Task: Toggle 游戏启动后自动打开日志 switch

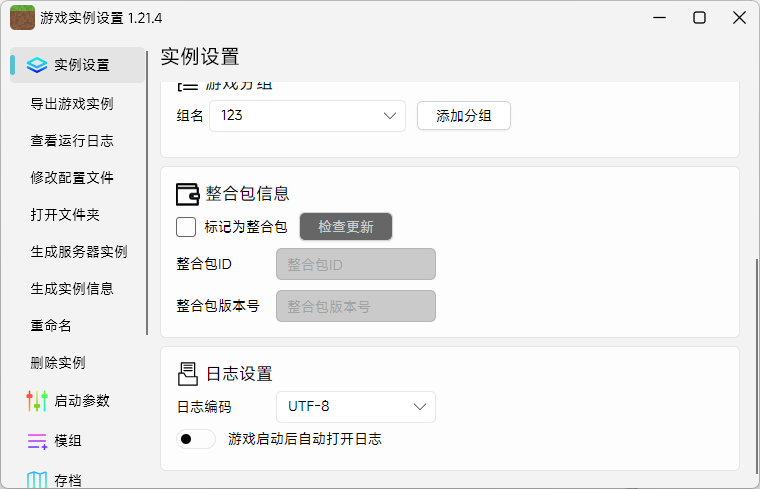Action: coord(195,439)
